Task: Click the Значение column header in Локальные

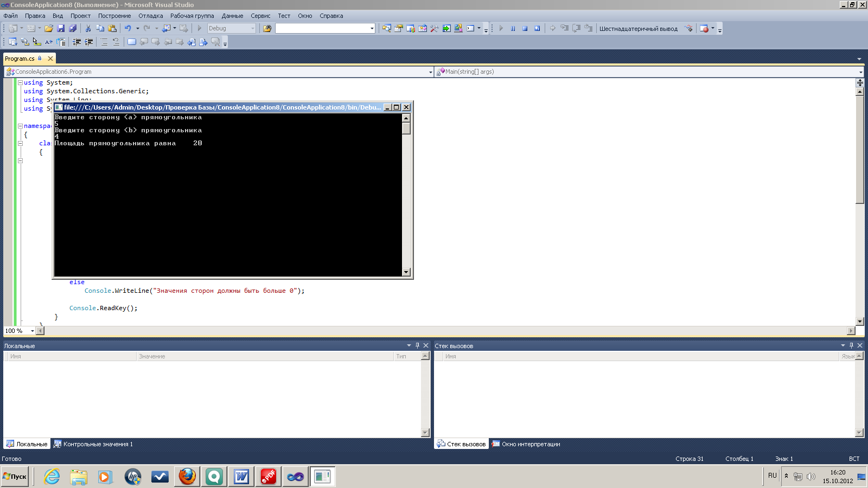Action: tap(265, 356)
